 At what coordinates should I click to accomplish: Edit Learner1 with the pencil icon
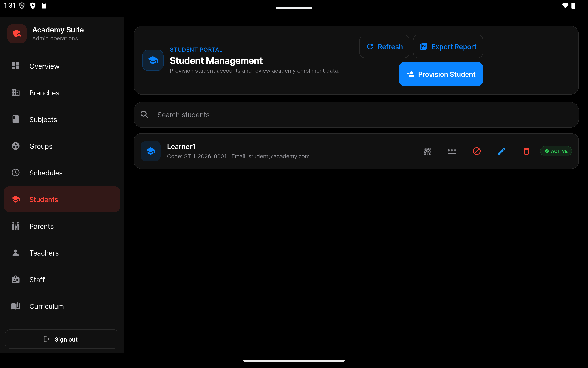(501, 151)
